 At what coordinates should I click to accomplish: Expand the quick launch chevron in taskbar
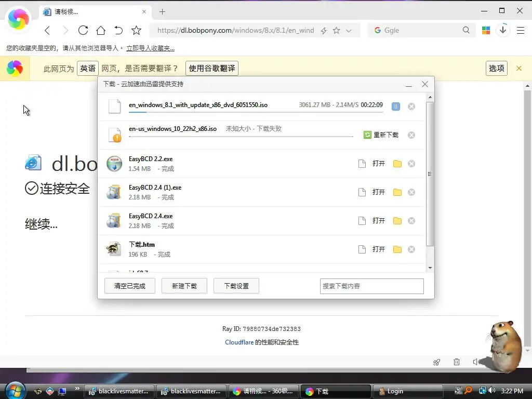tap(77, 388)
